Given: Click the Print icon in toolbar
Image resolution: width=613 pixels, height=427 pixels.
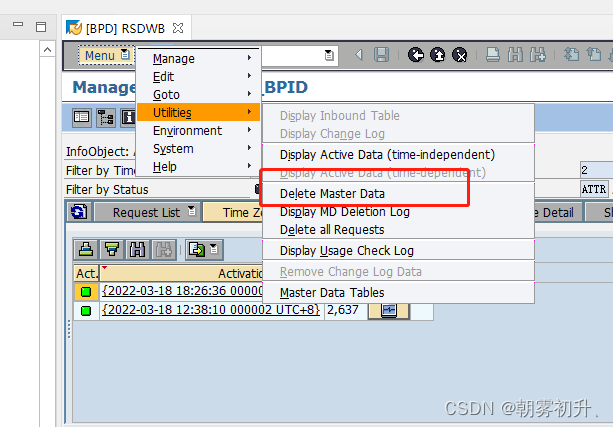Looking at the screenshot, I should (493, 55).
